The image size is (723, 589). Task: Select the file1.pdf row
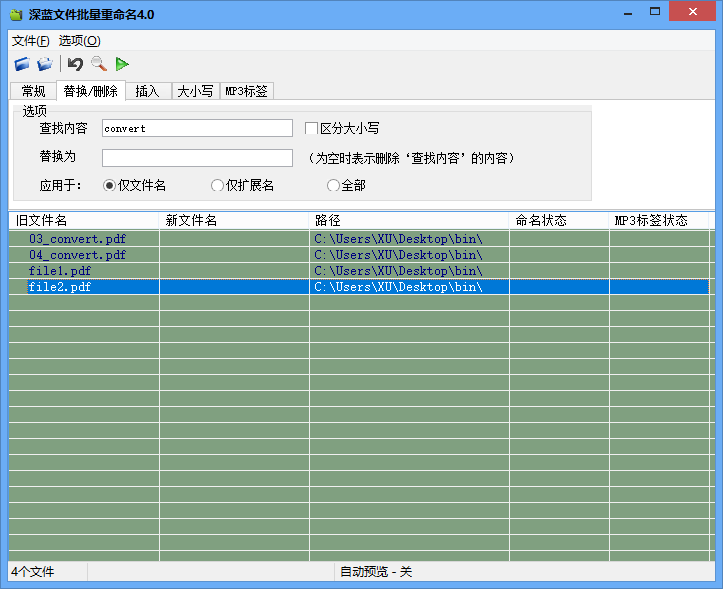(359, 271)
